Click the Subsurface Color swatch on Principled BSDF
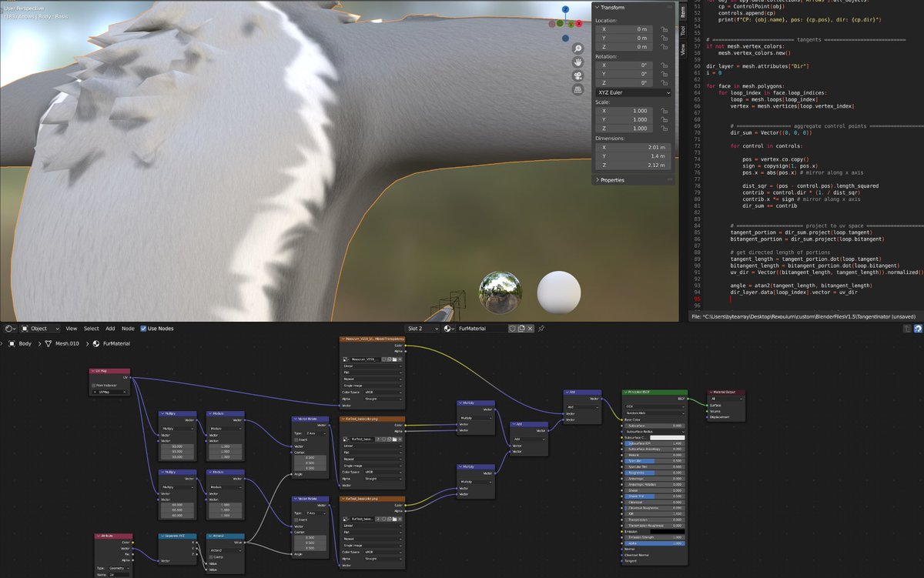Image resolution: width=924 pixels, height=578 pixels. (x=667, y=437)
